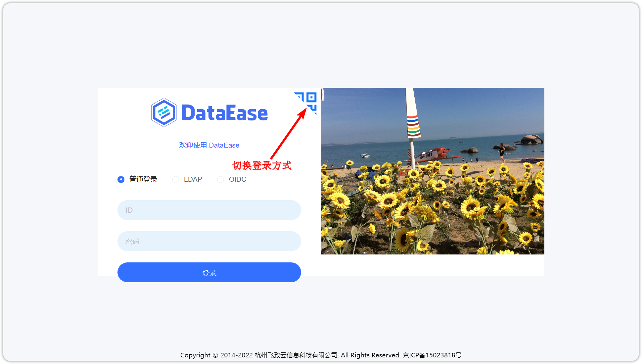Click inside the ID input field
The image size is (642, 364).
[x=209, y=210]
